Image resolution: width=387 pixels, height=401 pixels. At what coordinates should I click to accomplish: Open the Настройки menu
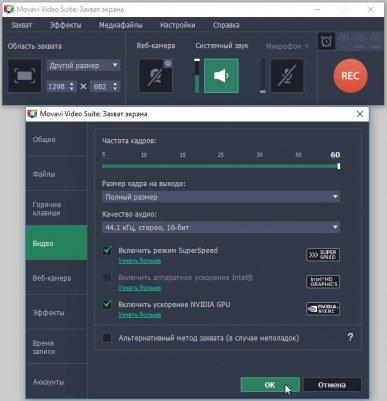click(x=178, y=25)
